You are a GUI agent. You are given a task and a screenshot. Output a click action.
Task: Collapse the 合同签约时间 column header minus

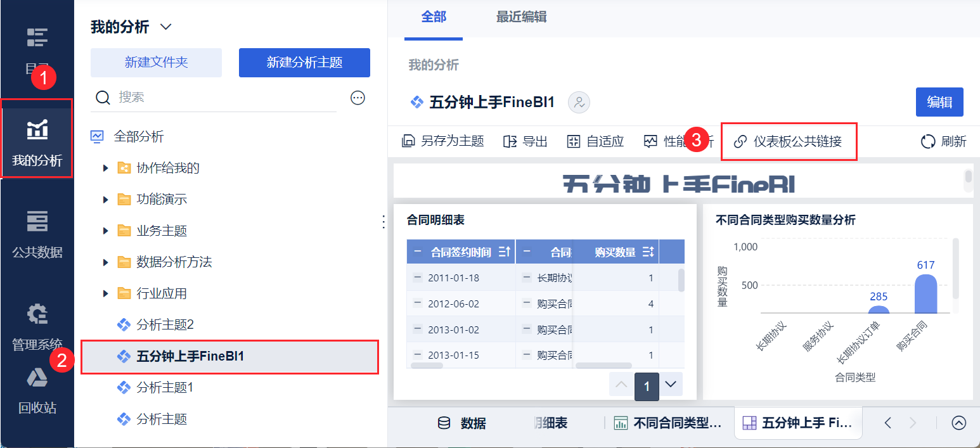(x=418, y=252)
